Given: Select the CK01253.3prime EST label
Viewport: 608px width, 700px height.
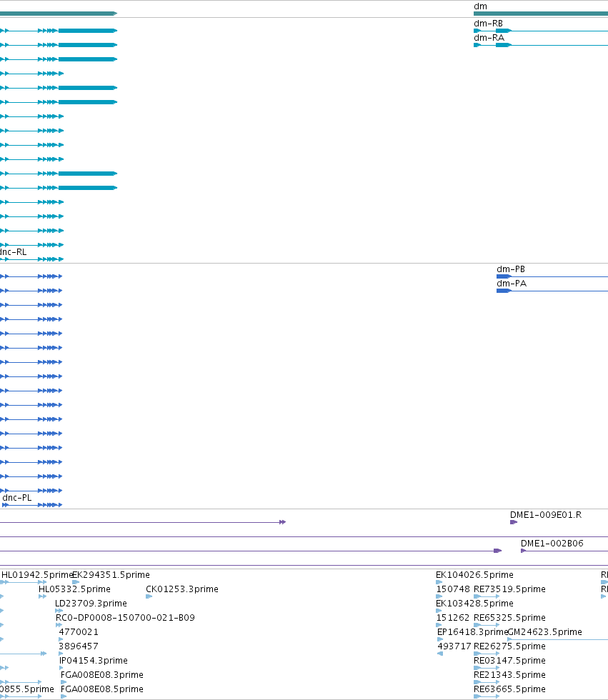Looking at the screenshot, I should coord(182,589).
